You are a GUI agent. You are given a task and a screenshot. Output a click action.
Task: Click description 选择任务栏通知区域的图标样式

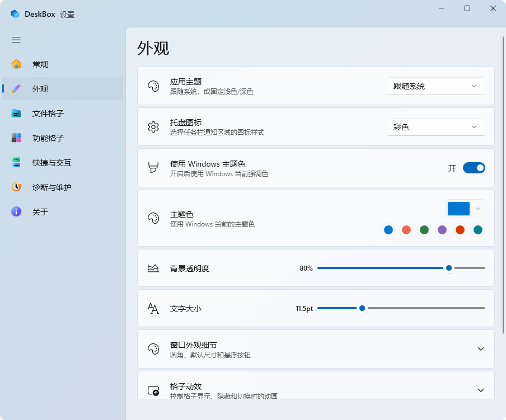point(217,133)
